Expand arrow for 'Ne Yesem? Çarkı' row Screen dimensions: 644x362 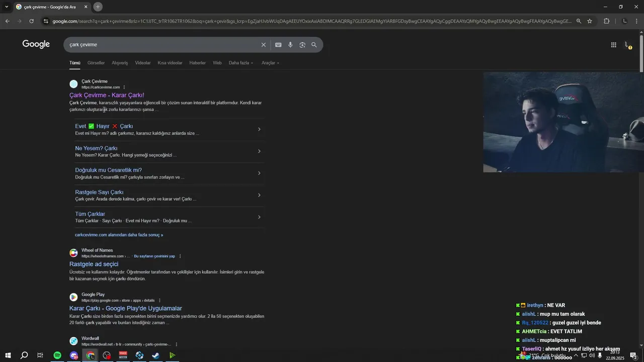click(259, 151)
